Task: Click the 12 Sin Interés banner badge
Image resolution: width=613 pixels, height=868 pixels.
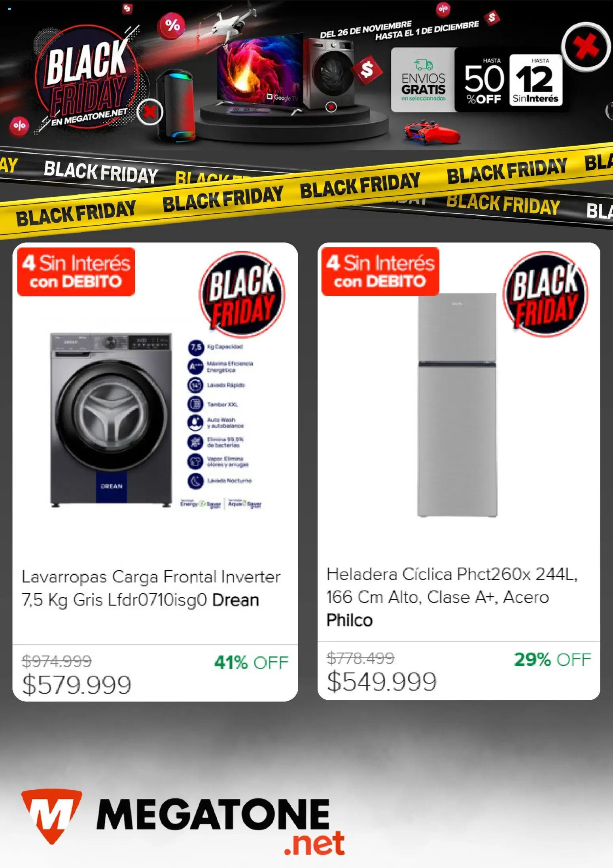Action: pos(535,82)
